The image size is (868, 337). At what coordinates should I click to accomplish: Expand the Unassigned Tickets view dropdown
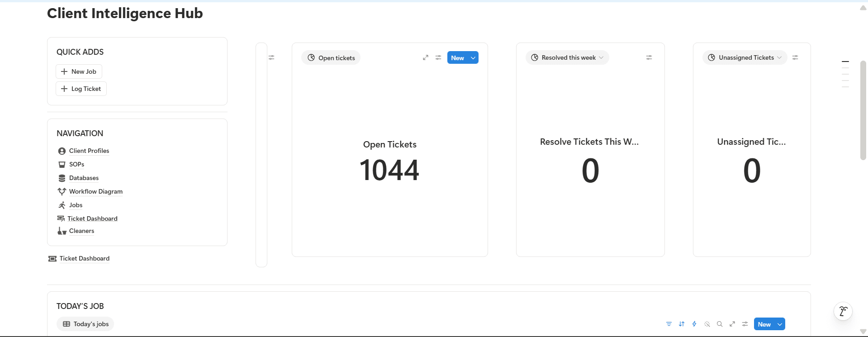(779, 57)
